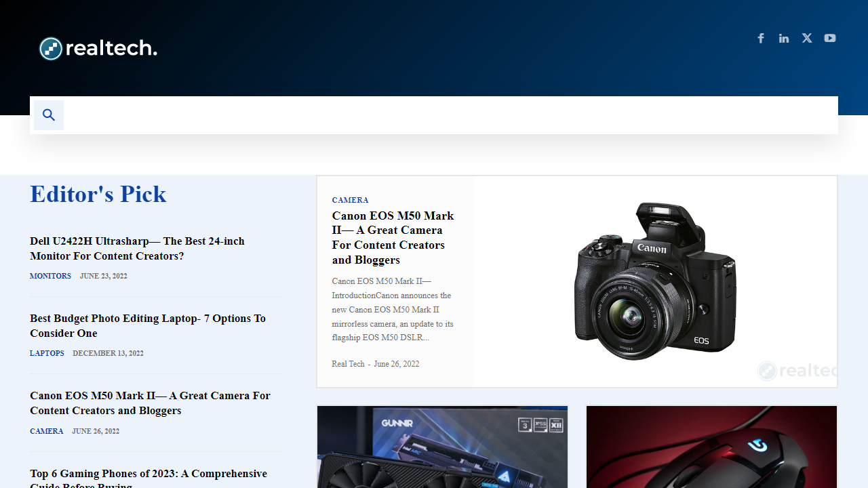The image size is (868, 488).
Task: Select the MONITORS category tag
Action: (x=50, y=276)
